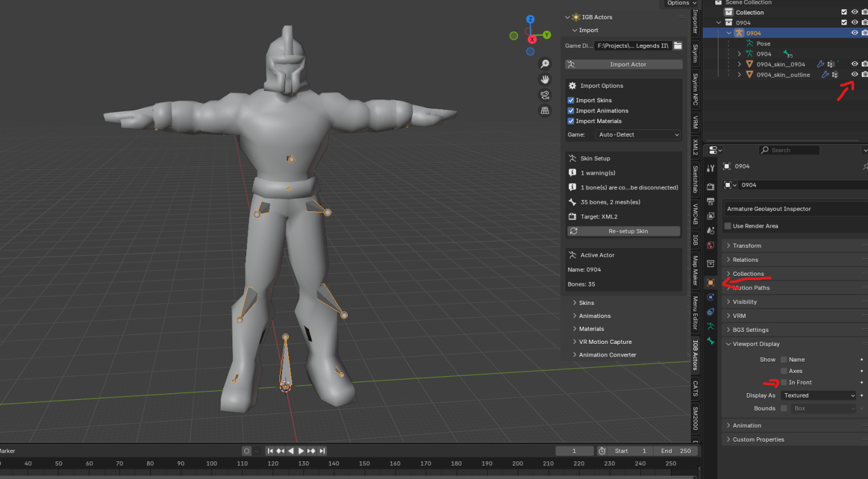Open the Render properties tab icon
Viewport: 868px width, 479px height.
pos(711,187)
